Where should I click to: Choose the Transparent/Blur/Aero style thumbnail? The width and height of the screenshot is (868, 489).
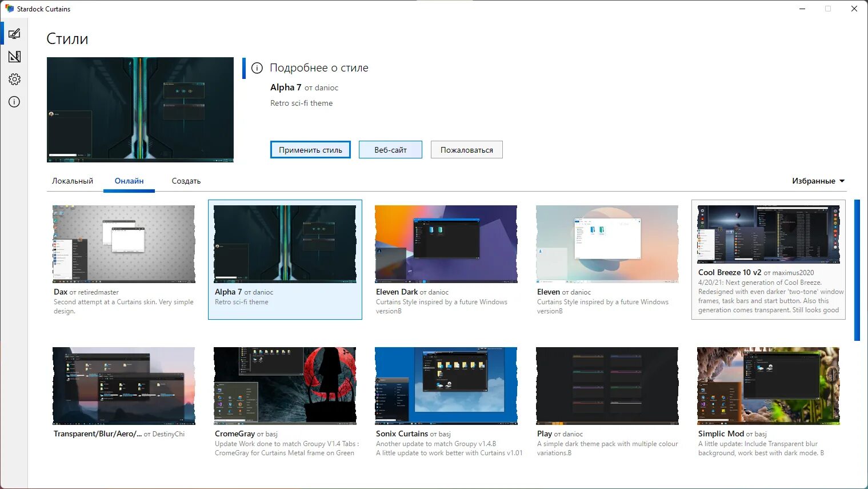pos(123,386)
